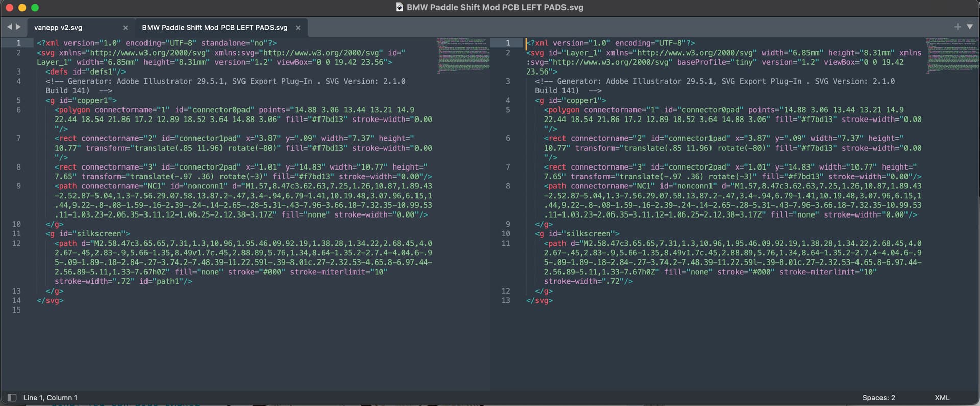Click 'silkscreen' group id in the vanepp pane

coord(99,234)
